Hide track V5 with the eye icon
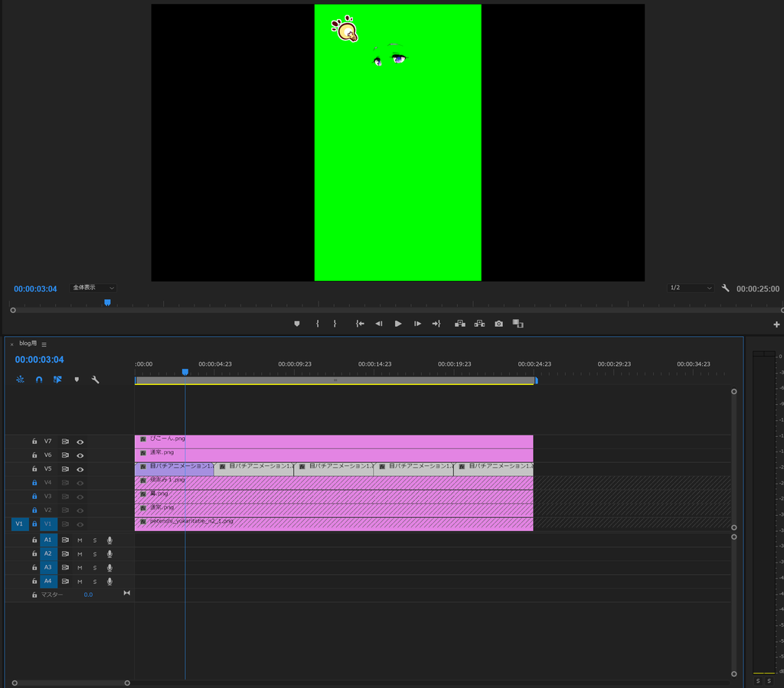The image size is (784, 688). (80, 469)
